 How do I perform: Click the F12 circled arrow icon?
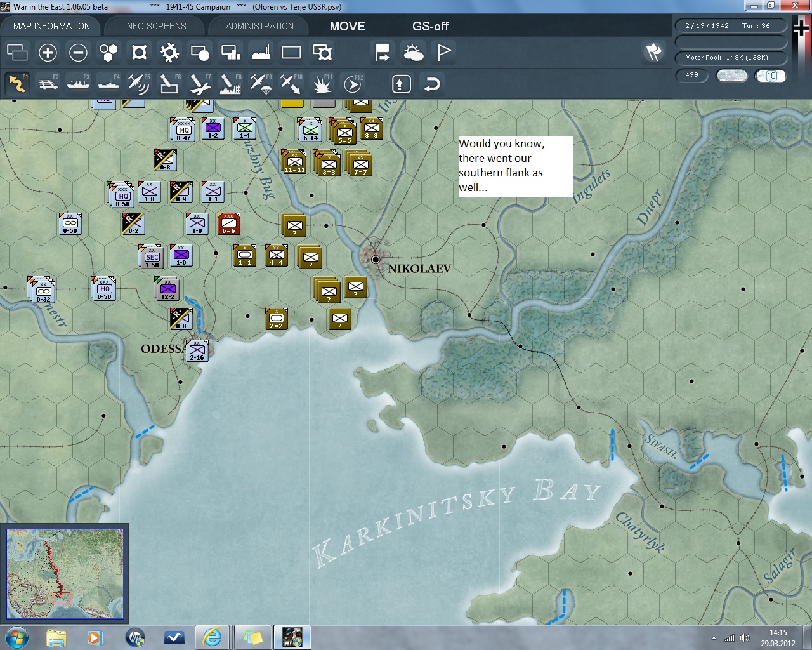(353, 84)
